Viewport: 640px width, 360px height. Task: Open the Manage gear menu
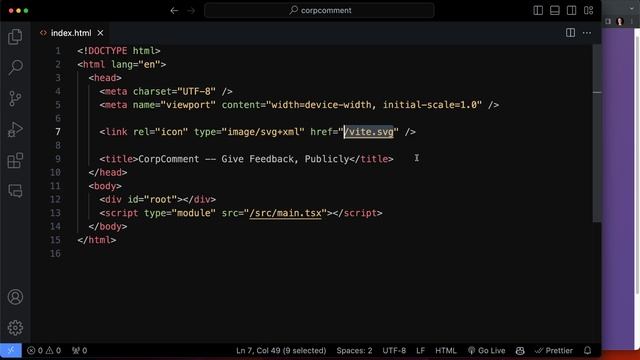(x=15, y=327)
